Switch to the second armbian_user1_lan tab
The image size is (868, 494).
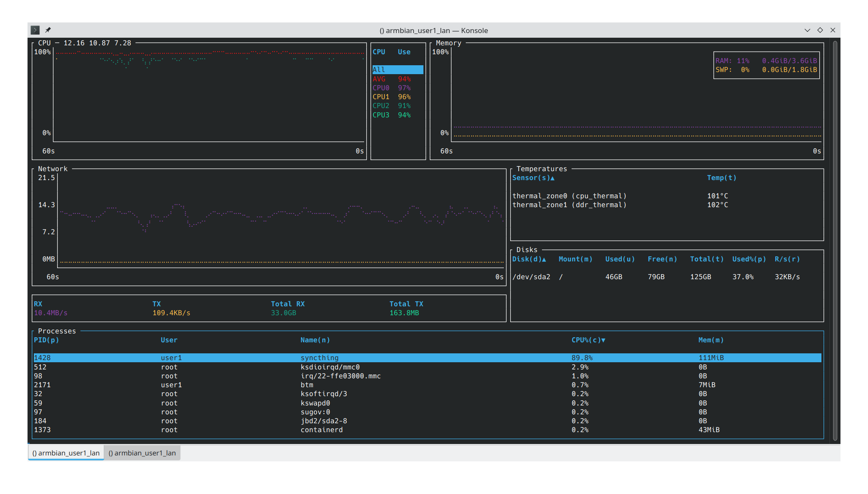[142, 453]
